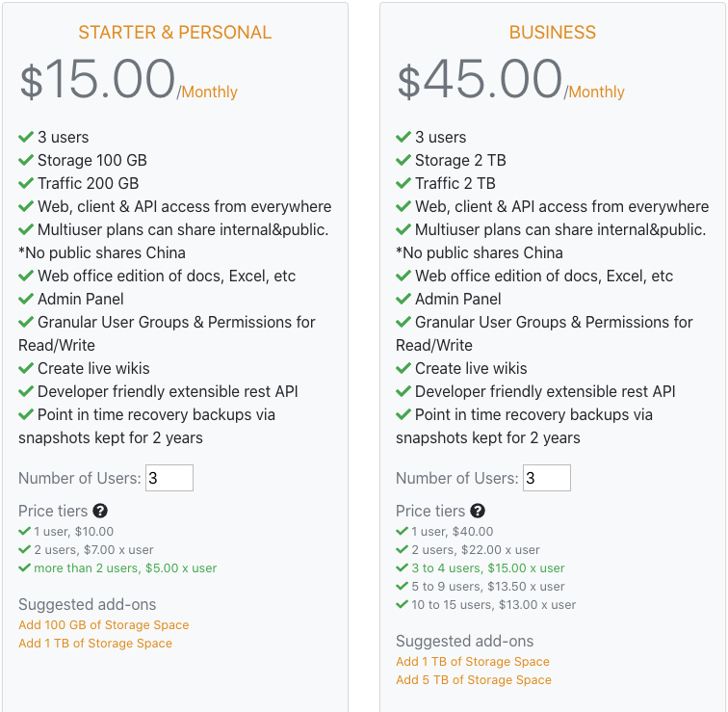Screen dimensions: 728x712
Task: Open Starter plan Add 1 TB Storage link
Action: pyautogui.click(x=95, y=644)
